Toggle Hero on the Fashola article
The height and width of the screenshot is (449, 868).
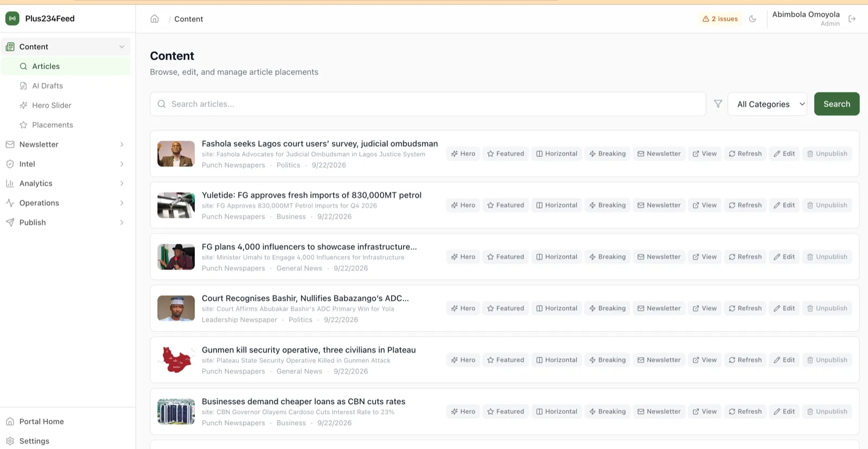463,154
